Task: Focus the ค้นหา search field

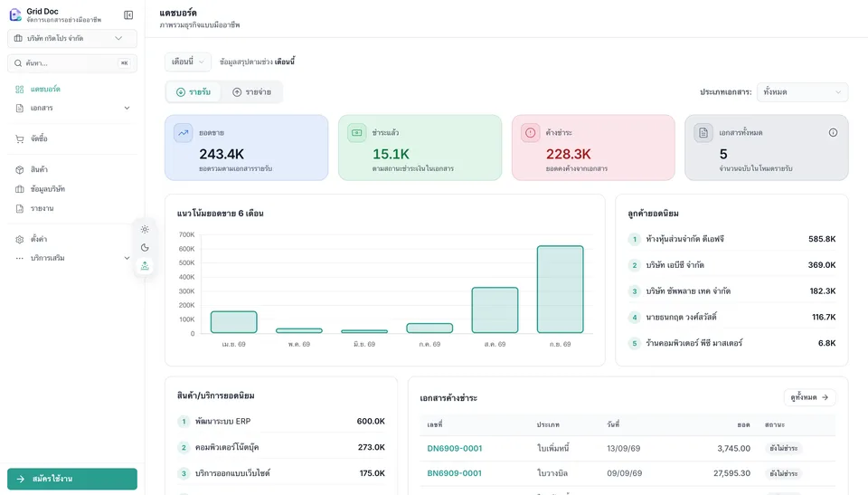Action: pos(72,63)
